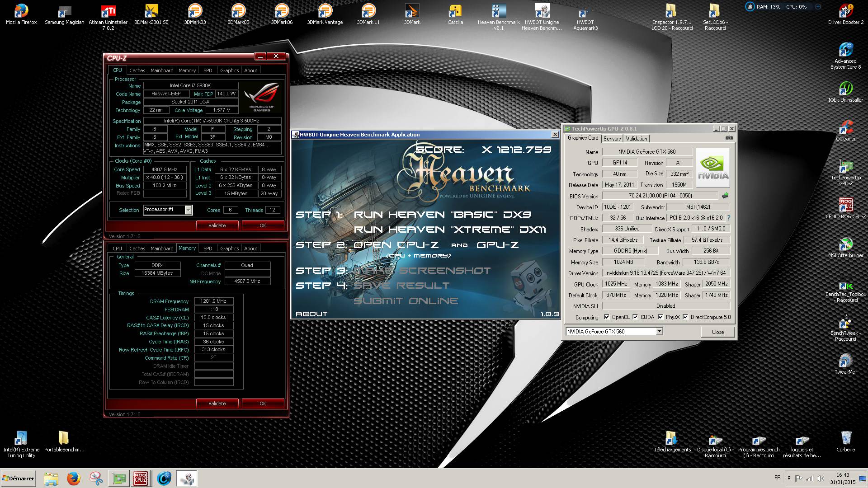Open the Catzilla desktop icon

(x=455, y=14)
